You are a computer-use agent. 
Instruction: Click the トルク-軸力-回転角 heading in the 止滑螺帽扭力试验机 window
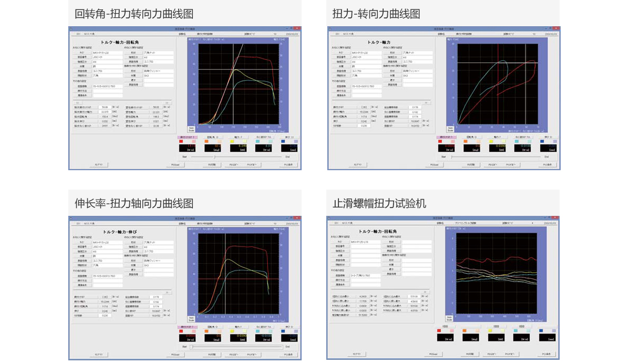pyautogui.click(x=378, y=232)
